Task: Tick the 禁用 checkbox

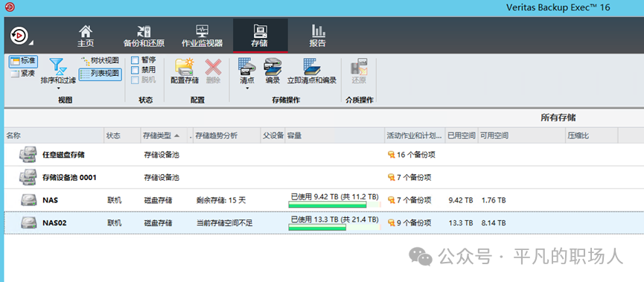Action: (x=135, y=70)
